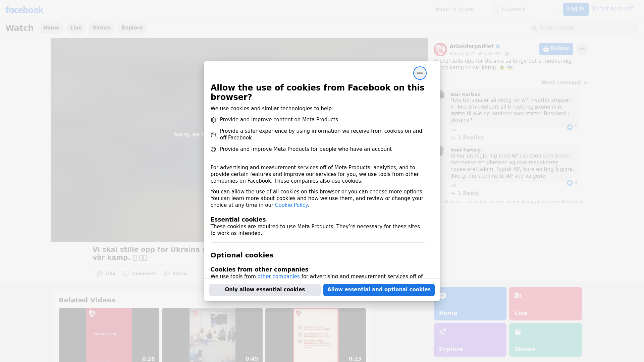Expand 1 Reply under Roar Farteig

coord(465,193)
